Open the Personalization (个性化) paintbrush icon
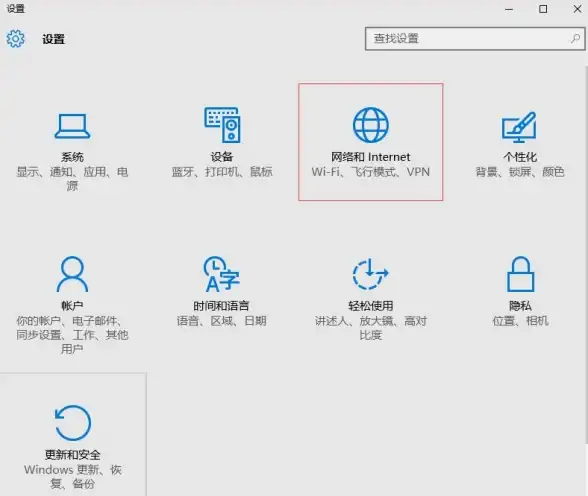Image resolution: width=588 pixels, height=496 pixels. click(519, 127)
